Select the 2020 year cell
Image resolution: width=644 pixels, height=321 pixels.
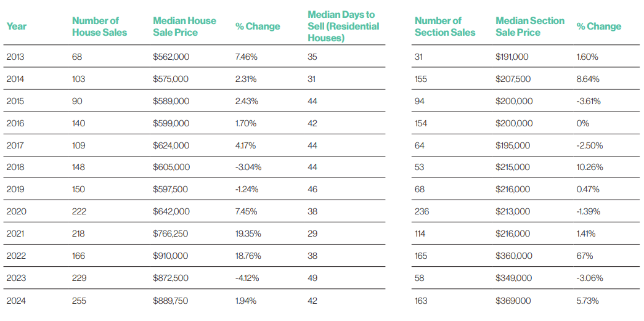(x=16, y=211)
